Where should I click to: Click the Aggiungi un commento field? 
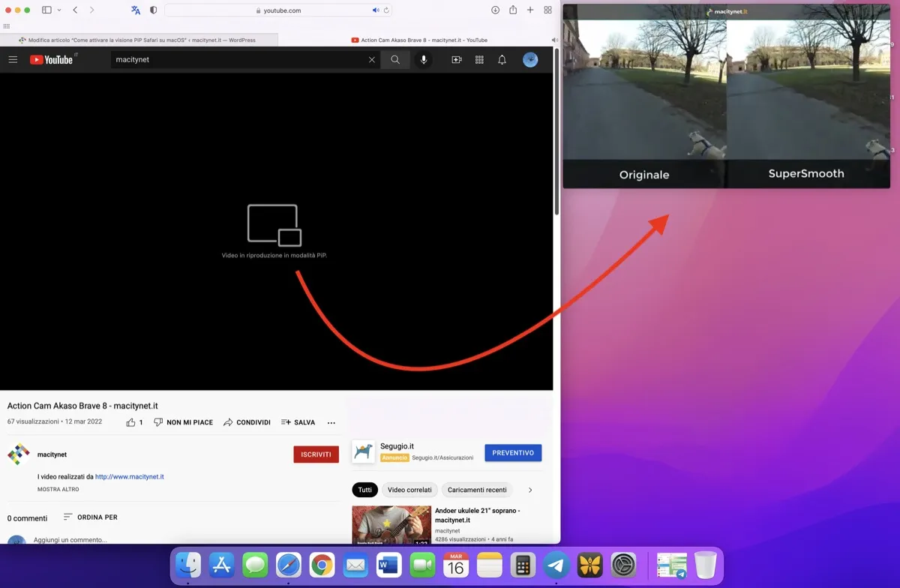71,538
